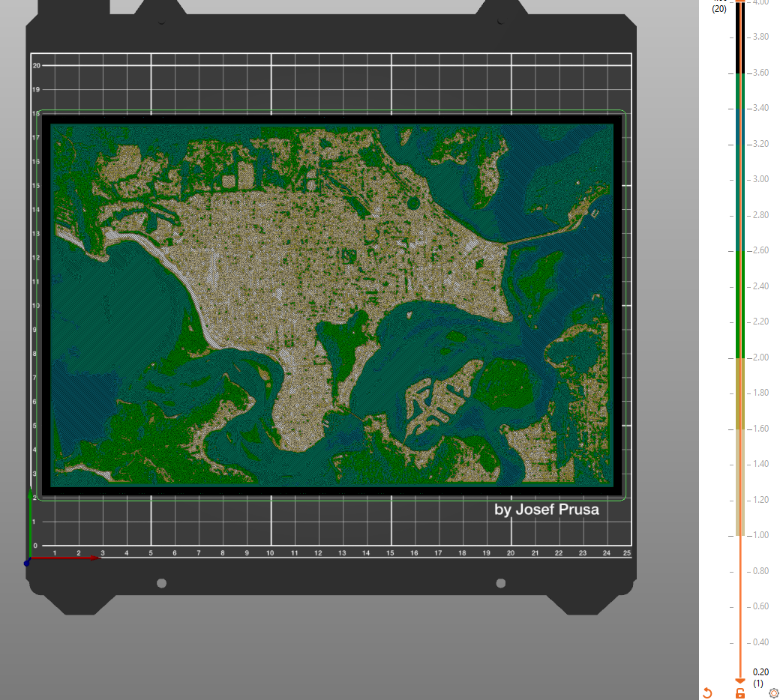Click the 'by Josef Prusa' bed label

tap(547, 510)
